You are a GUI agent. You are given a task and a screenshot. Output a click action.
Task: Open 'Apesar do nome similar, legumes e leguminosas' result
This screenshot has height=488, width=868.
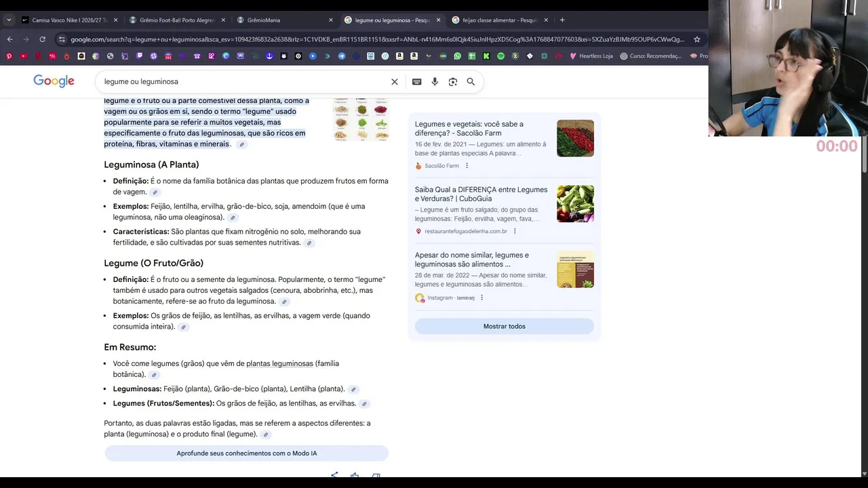click(472, 260)
